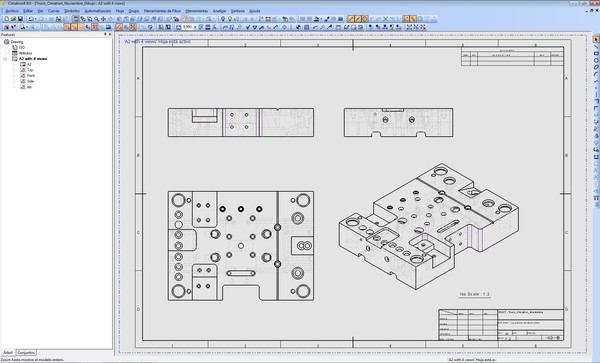The width and height of the screenshot is (600, 363).
Task: Click 'Zoom hasta mostrar el modelo entero' status text
Action: [32, 360]
